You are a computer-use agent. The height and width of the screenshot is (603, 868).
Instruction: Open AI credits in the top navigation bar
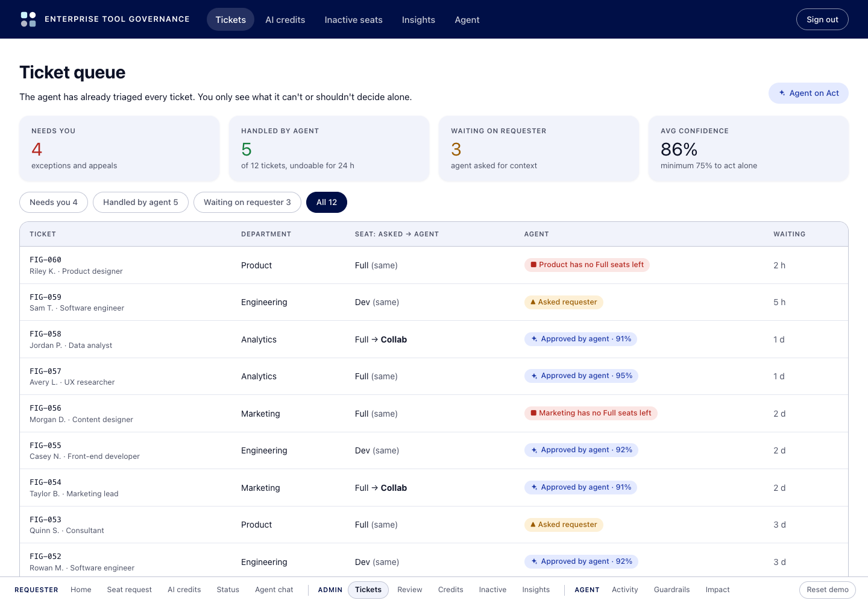coord(285,19)
